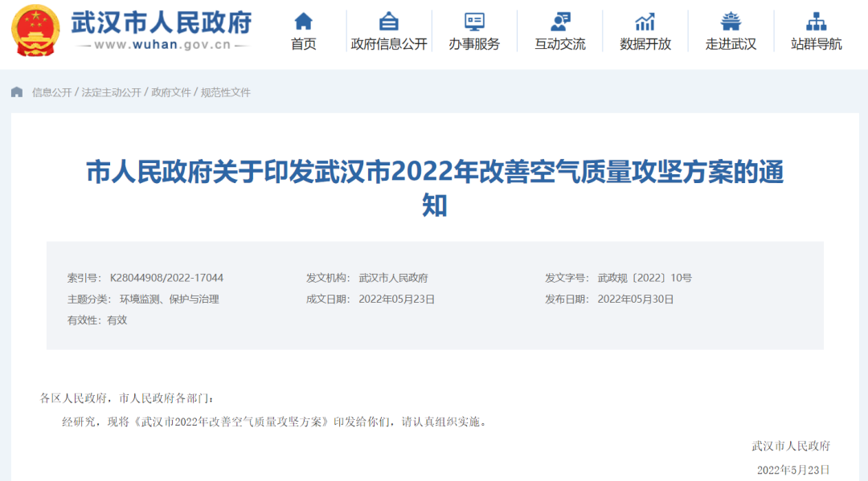Open the 站群导航 menu label
868x481 pixels.
pyautogui.click(x=817, y=44)
